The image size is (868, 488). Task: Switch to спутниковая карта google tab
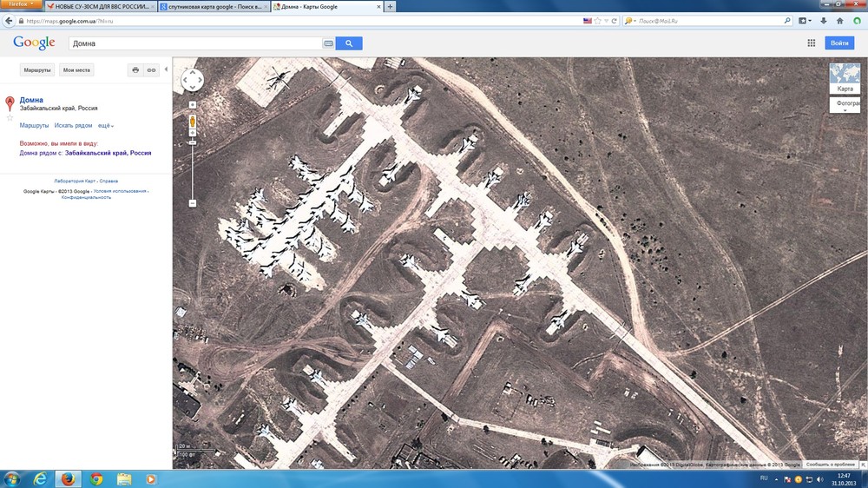(214, 7)
